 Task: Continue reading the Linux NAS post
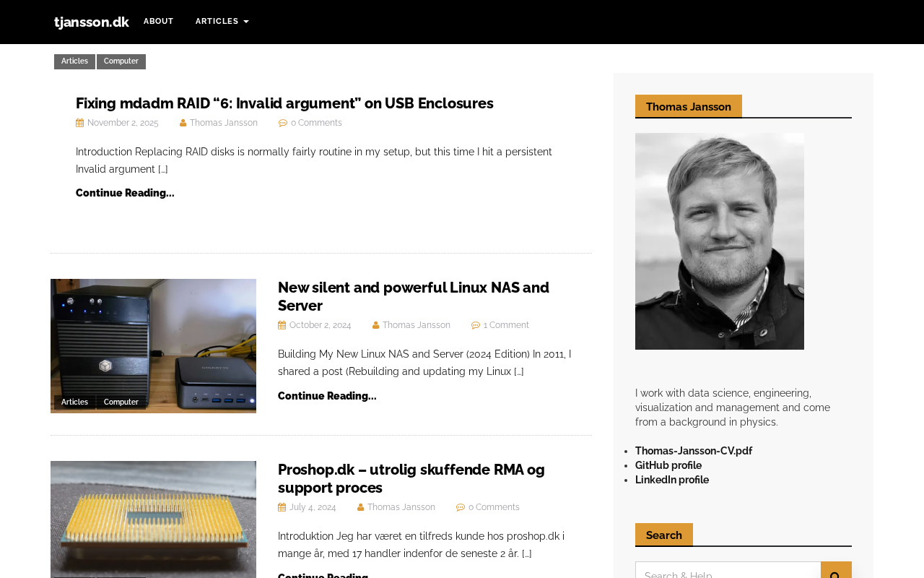(327, 396)
